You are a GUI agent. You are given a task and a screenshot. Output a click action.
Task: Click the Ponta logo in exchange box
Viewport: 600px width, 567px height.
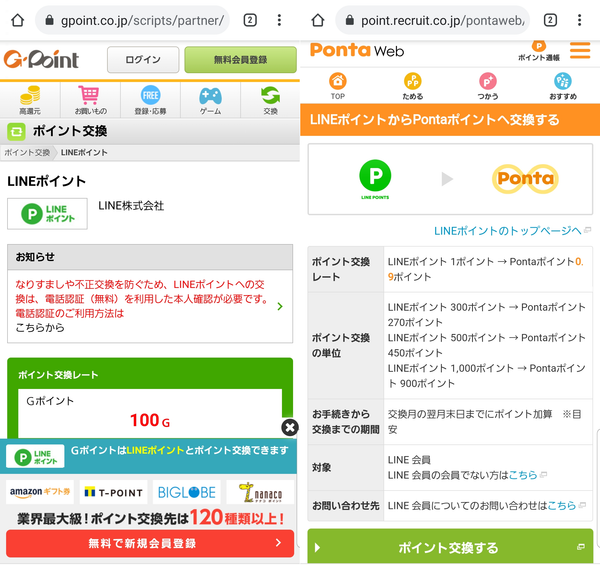[525, 179]
